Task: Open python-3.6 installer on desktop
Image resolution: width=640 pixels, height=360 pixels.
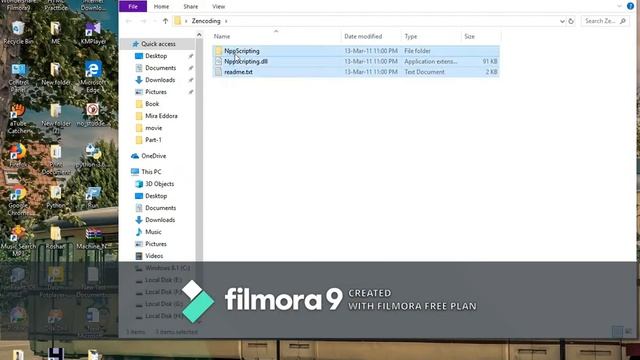Action: click(x=93, y=156)
